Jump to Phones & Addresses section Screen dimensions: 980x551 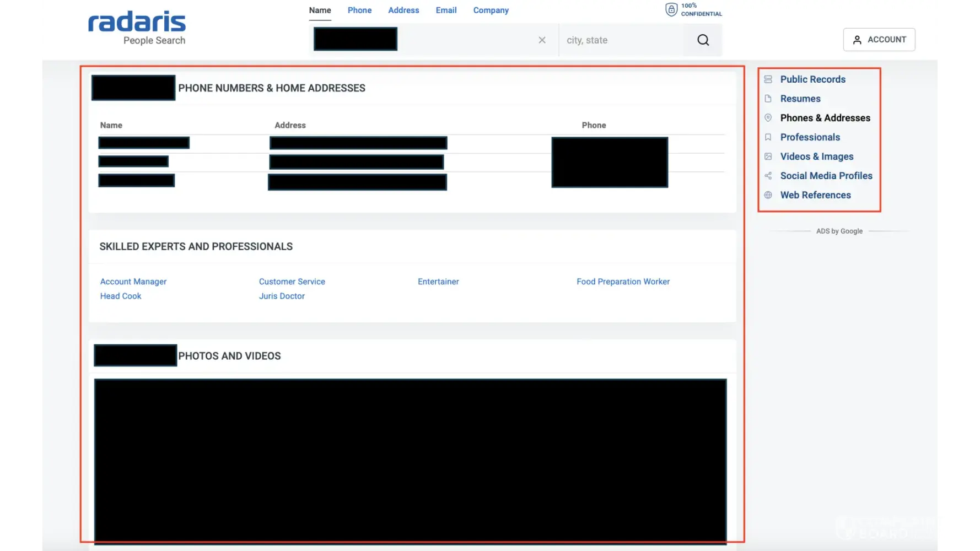click(x=825, y=118)
